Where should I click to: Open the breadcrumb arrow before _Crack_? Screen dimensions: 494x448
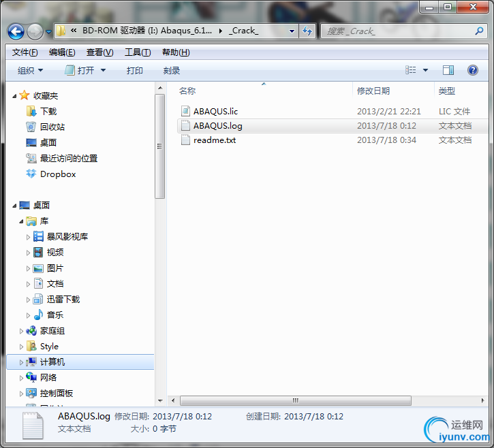(x=221, y=31)
